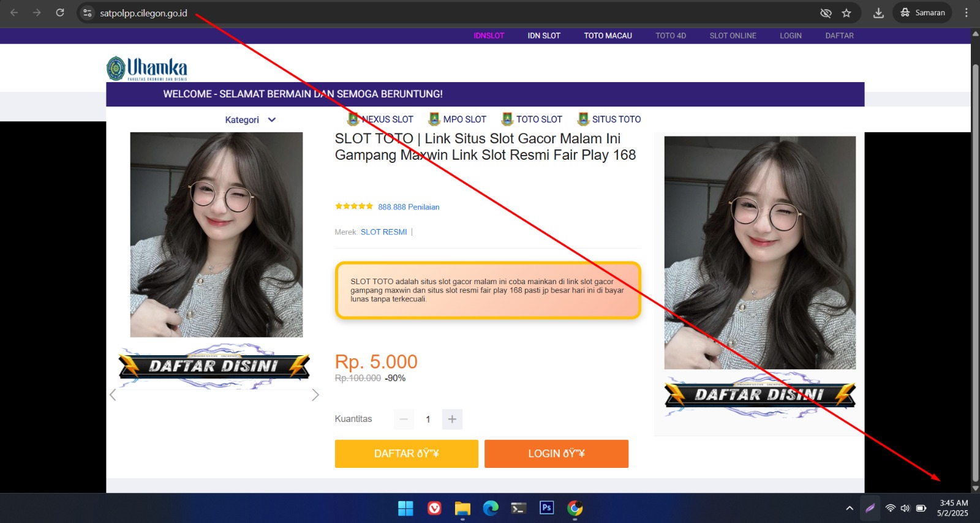Show next image with right carousel arrow
The image size is (980, 523).
point(315,395)
